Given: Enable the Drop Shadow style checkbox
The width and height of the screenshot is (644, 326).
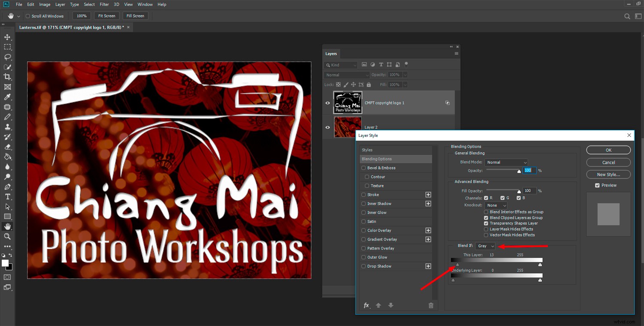Looking at the screenshot, I should coord(363,266).
